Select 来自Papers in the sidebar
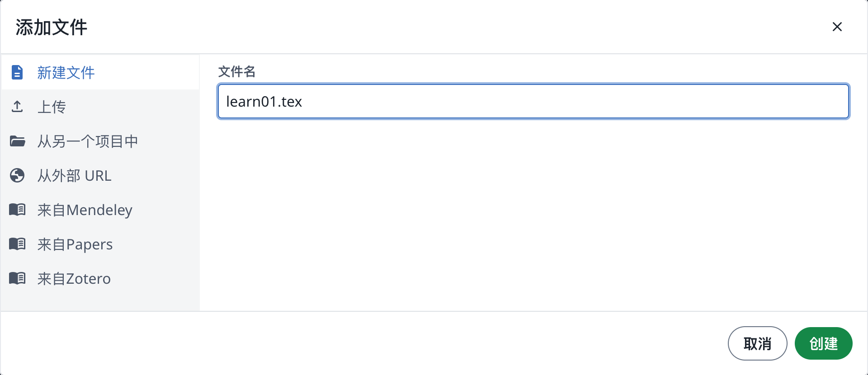Screen dimensions: 868x375 (100, 244)
